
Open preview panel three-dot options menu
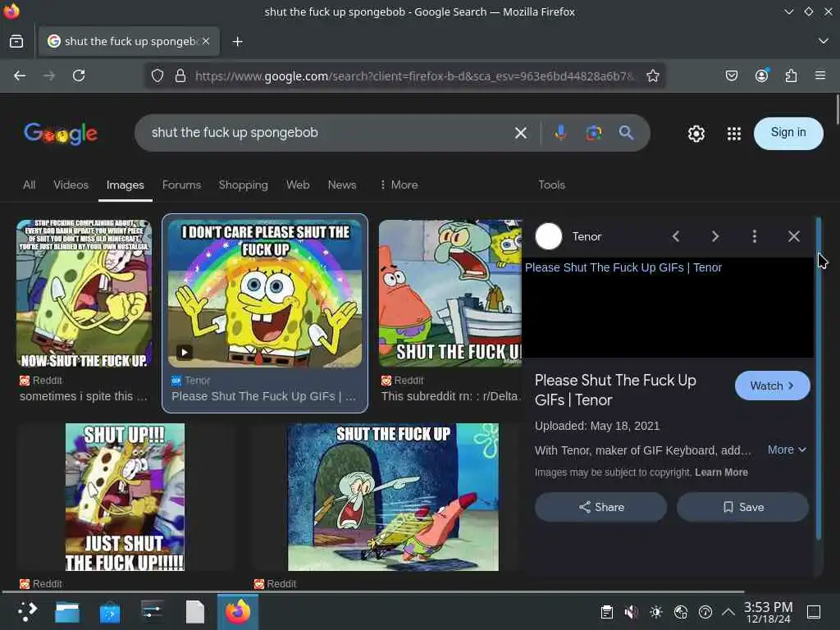[x=755, y=236]
